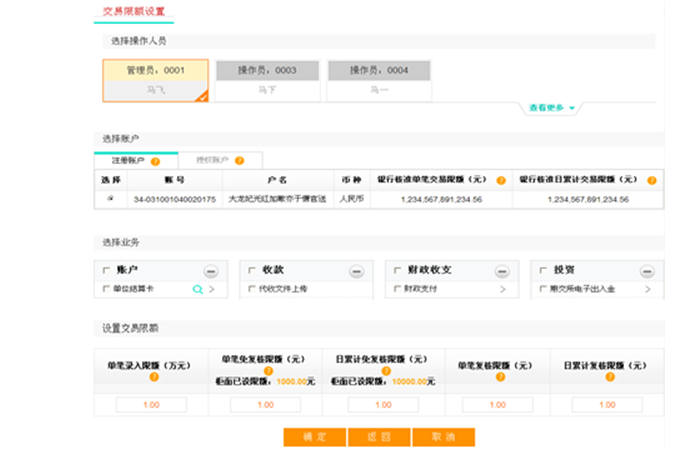The height and width of the screenshot is (454, 682).
Task: Expand 财政支付 row using its arrow
Action: [503, 289]
